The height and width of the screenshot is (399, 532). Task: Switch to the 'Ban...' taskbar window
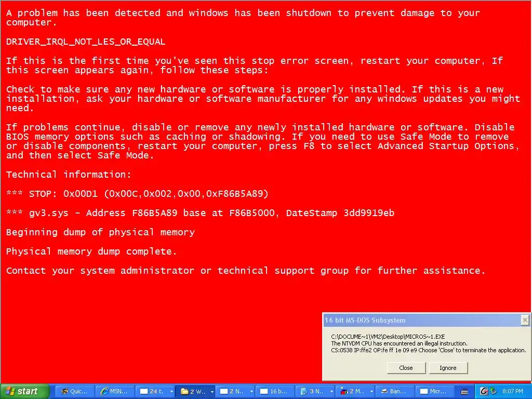(x=395, y=391)
